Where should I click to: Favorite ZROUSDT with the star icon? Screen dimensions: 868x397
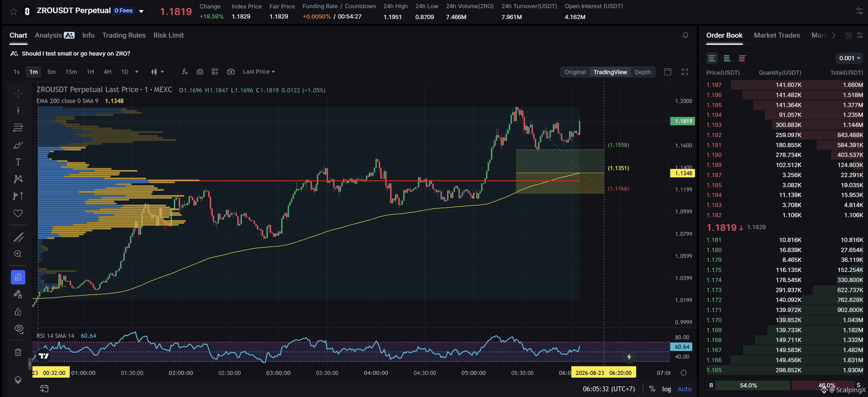click(13, 11)
